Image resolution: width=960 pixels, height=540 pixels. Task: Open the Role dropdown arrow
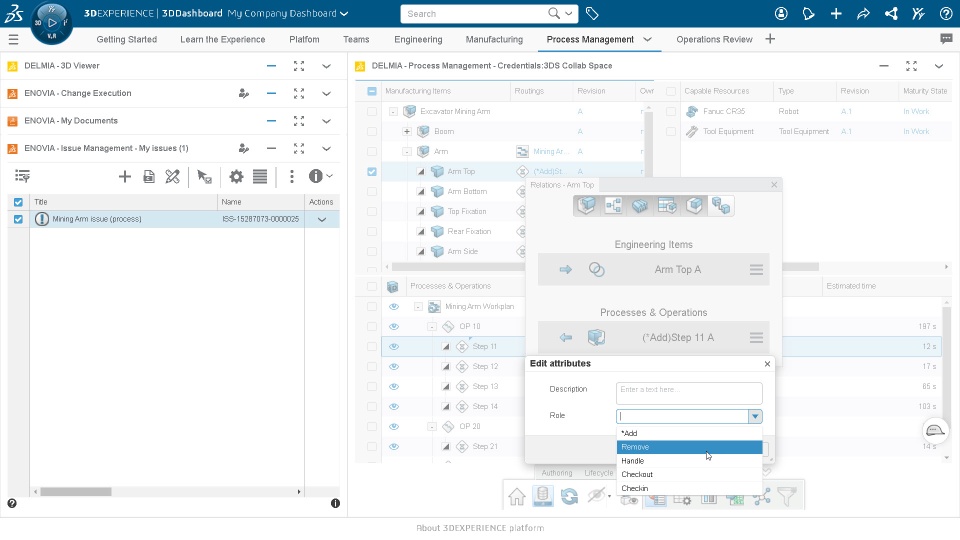[755, 416]
